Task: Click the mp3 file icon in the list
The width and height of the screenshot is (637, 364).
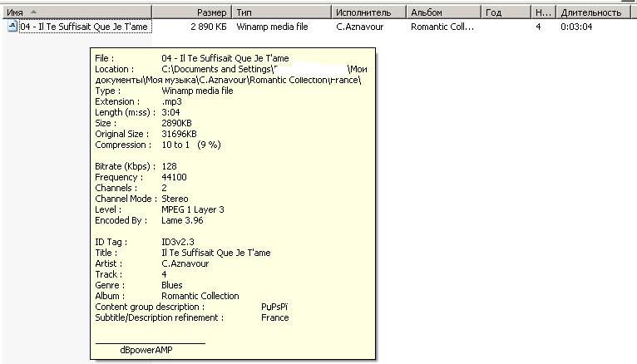Action: tap(12, 27)
